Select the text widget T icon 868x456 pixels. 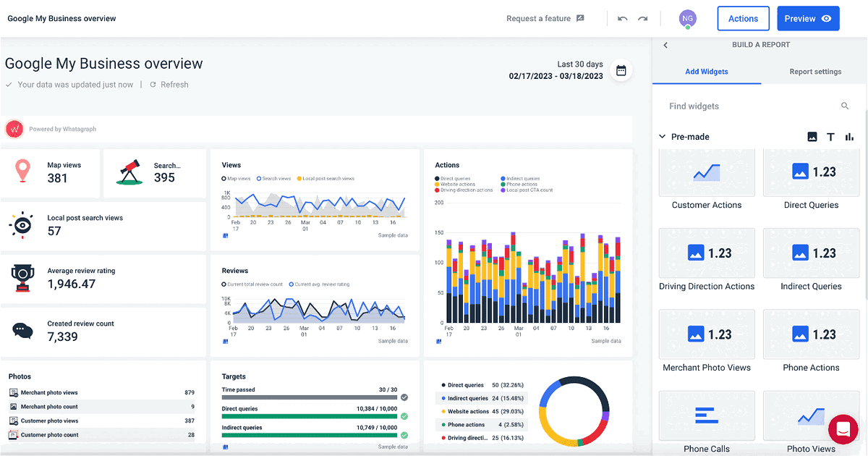pos(830,136)
